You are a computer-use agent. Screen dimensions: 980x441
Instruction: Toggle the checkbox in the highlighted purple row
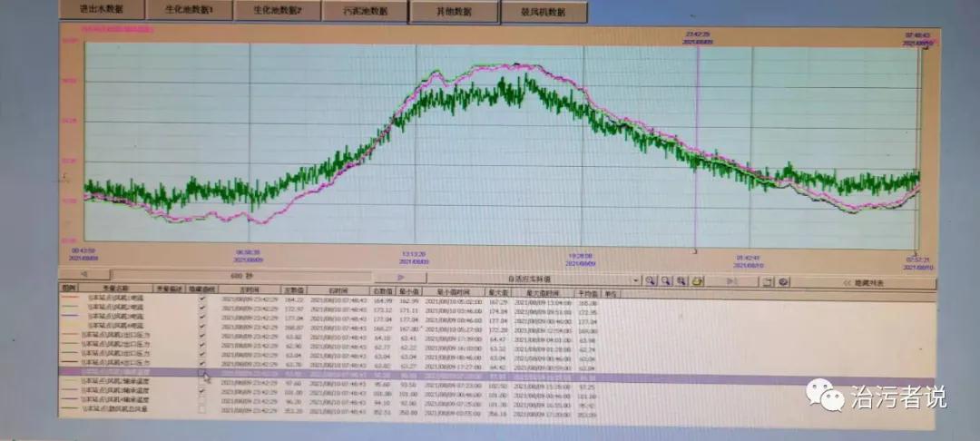click(x=202, y=372)
